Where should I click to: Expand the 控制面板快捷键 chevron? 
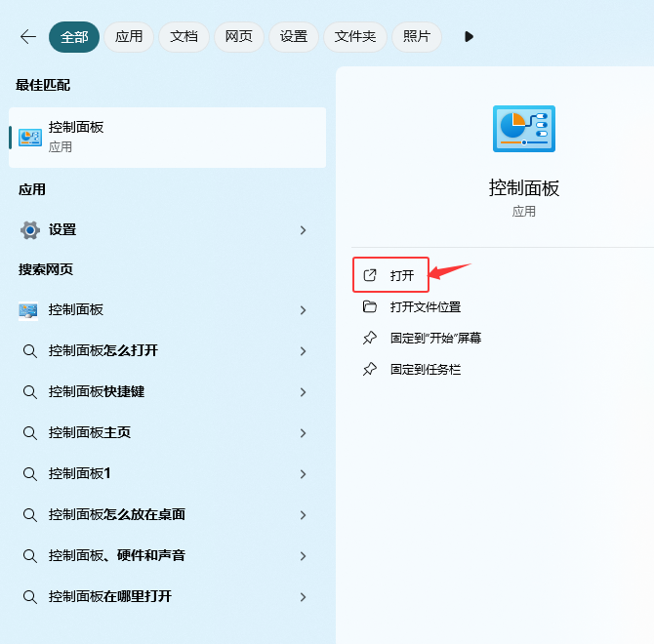(x=304, y=392)
